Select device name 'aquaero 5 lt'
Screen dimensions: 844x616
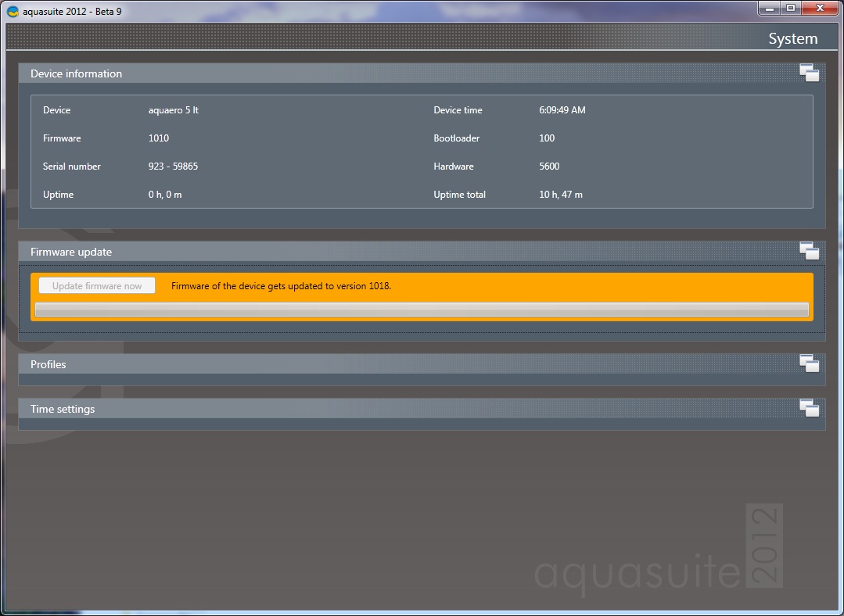174,109
